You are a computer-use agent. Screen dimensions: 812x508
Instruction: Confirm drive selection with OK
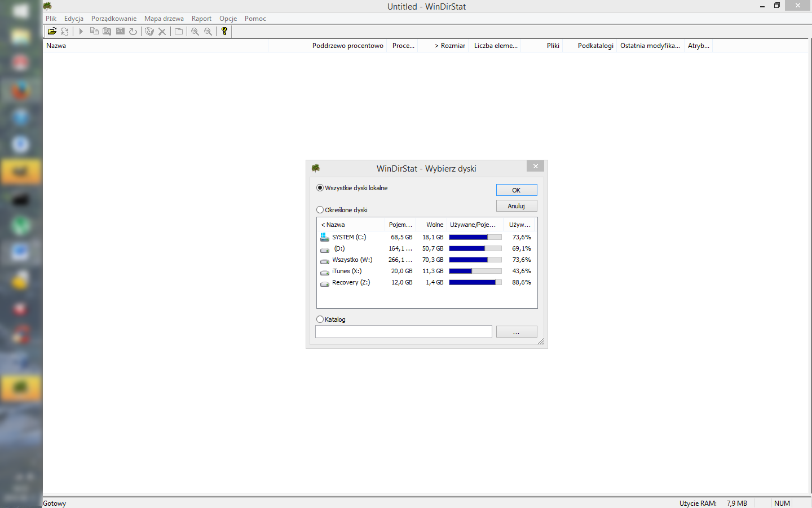click(x=517, y=190)
